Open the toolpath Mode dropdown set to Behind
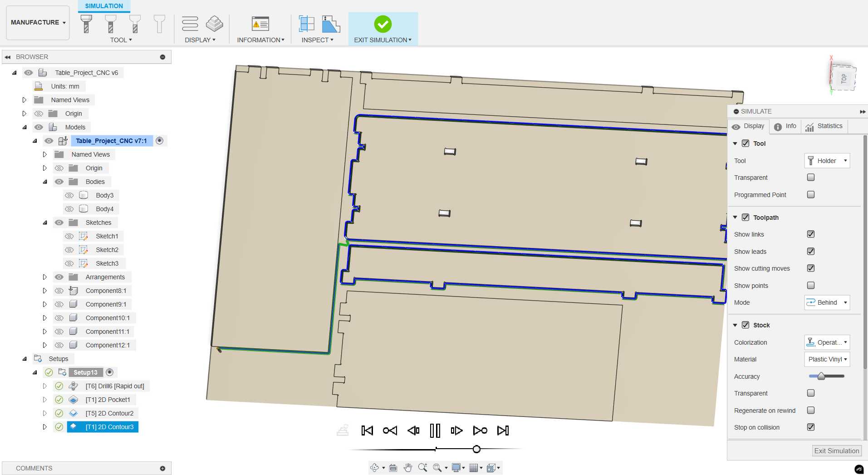 pos(827,302)
